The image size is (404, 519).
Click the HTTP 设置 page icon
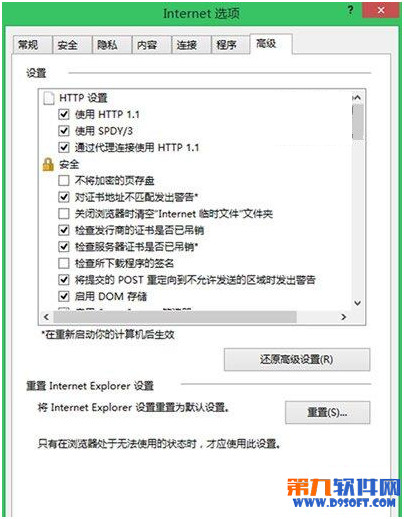point(49,98)
